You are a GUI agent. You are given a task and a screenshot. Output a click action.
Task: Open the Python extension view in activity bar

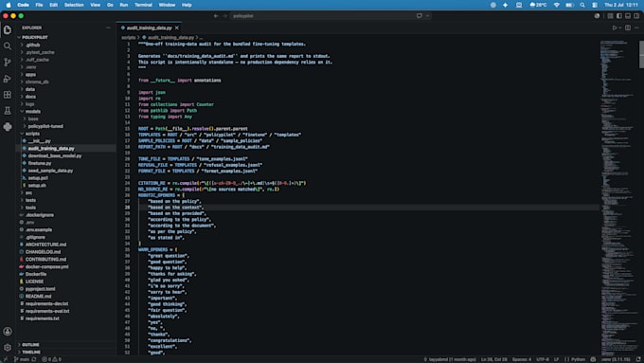pos(8,127)
